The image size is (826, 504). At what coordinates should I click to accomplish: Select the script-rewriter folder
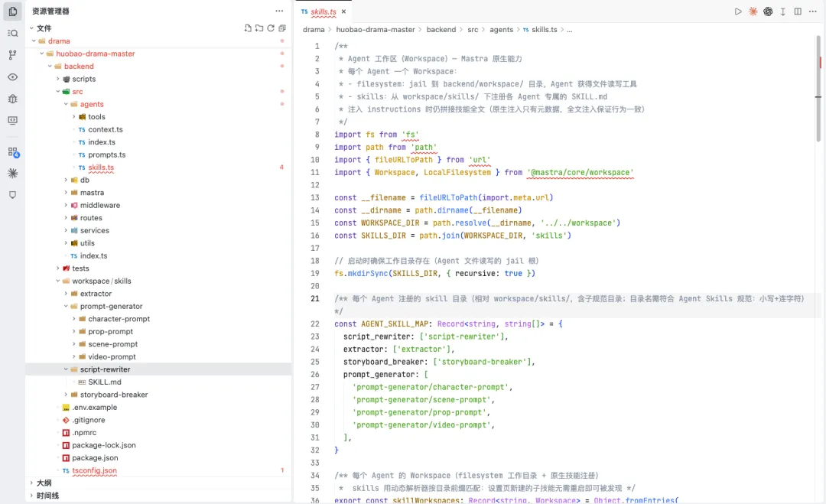point(158,369)
